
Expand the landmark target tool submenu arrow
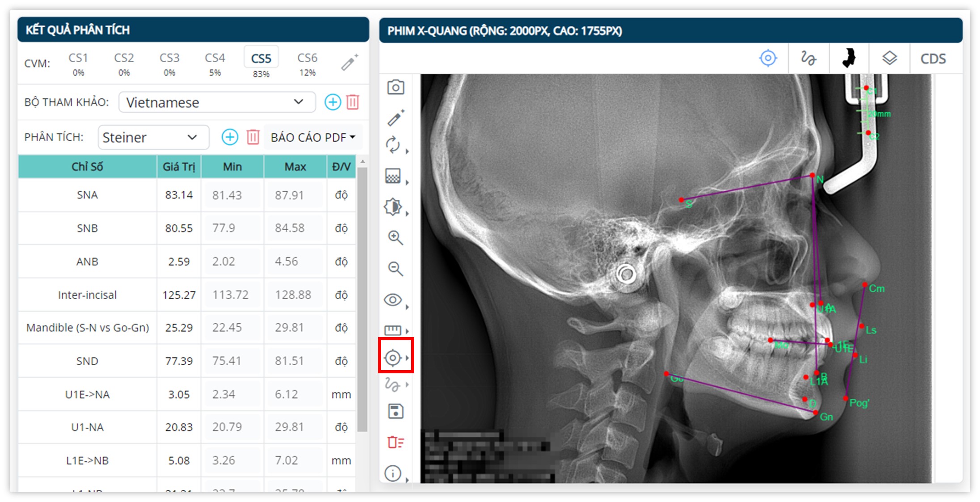point(407,358)
